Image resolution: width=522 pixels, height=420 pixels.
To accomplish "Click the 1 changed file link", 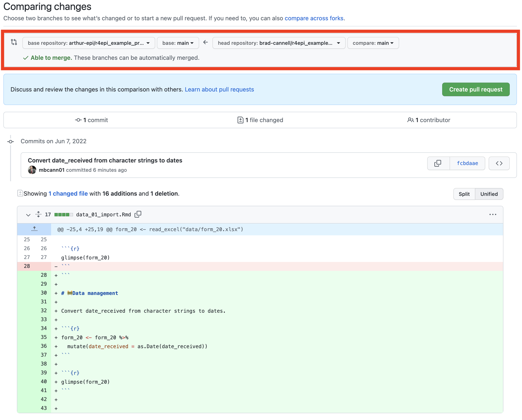I will tap(68, 194).
